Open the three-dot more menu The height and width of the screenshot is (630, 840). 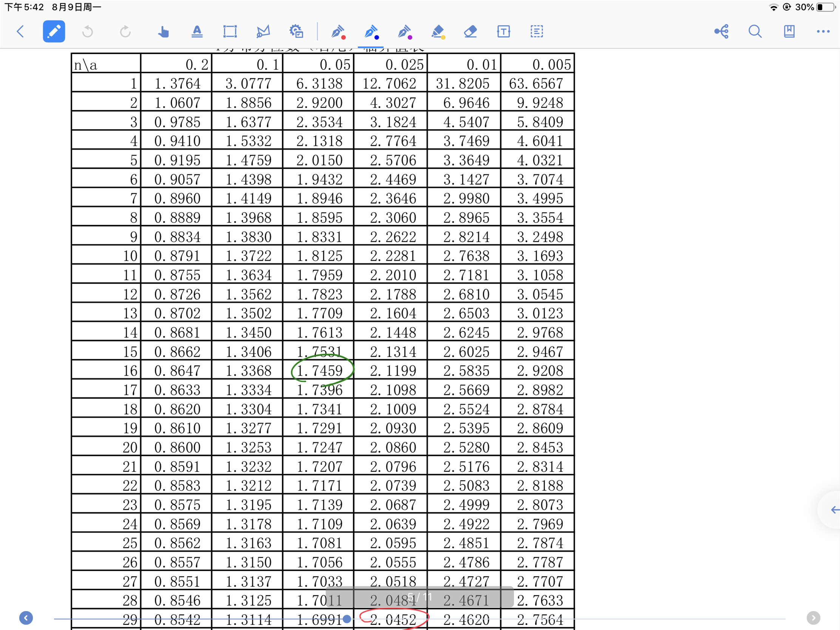pyautogui.click(x=823, y=31)
